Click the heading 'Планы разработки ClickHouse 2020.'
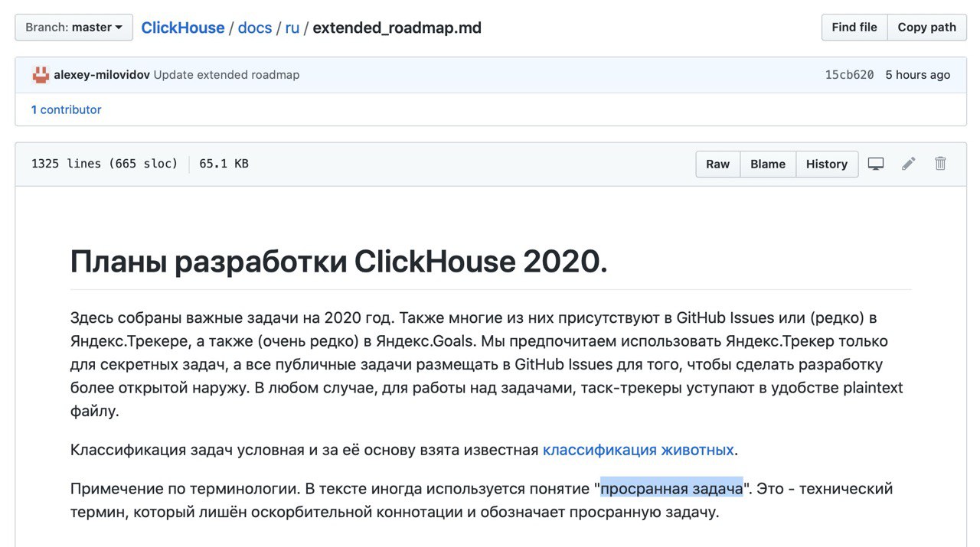This screenshot has height=547, width=980. [338, 262]
